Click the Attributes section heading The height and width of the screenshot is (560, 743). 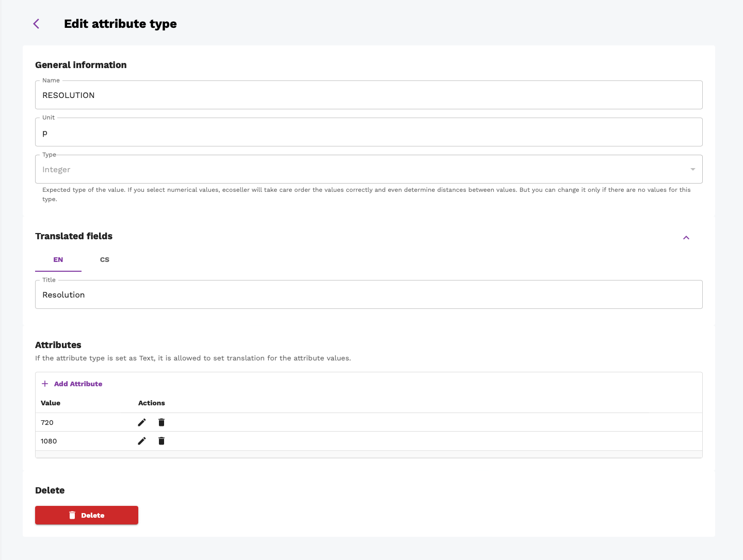pyautogui.click(x=58, y=345)
